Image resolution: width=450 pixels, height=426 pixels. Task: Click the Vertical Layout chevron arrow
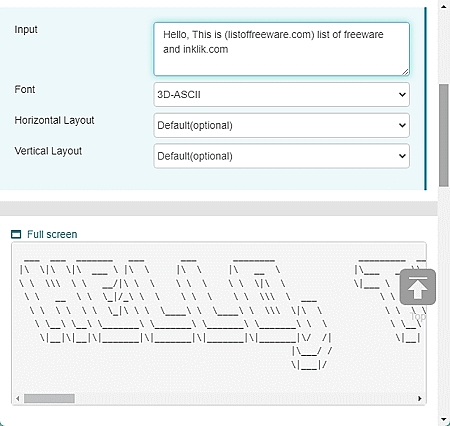pyautogui.click(x=402, y=156)
